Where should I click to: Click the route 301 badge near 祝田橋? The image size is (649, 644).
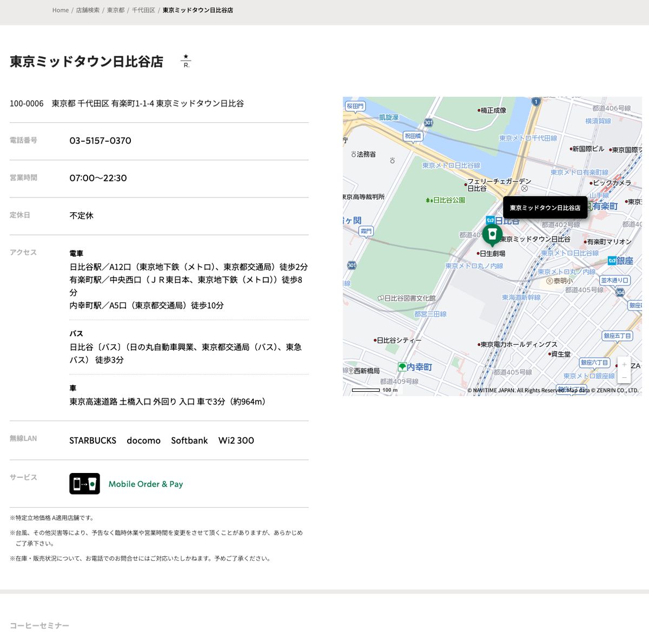point(428,123)
